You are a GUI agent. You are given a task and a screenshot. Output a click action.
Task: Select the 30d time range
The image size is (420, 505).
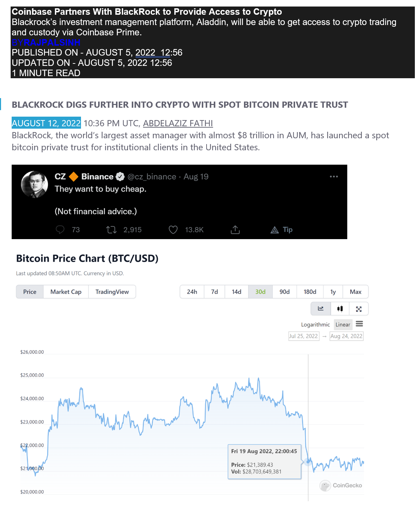(x=260, y=292)
